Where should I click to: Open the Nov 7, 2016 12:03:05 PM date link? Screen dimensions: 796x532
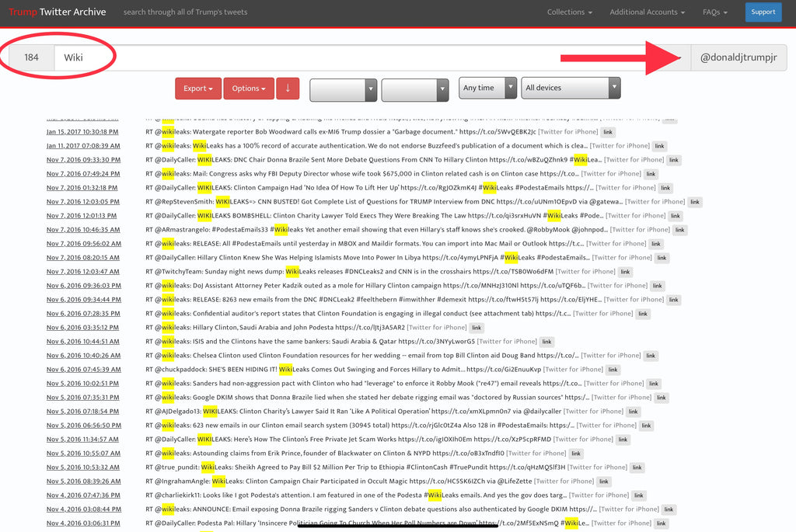point(83,201)
